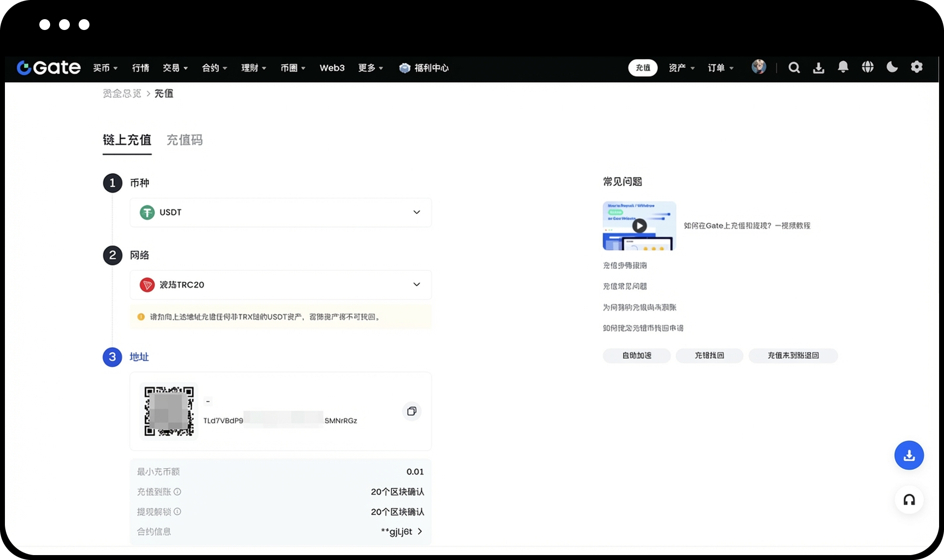Open the notifications bell
Viewport: 944px width, 560px height.
coord(843,67)
